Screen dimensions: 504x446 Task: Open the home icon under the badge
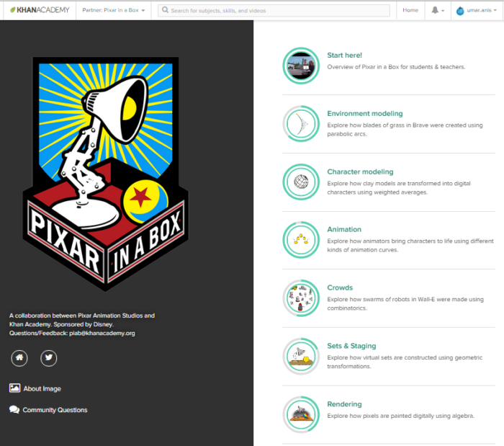(19, 357)
